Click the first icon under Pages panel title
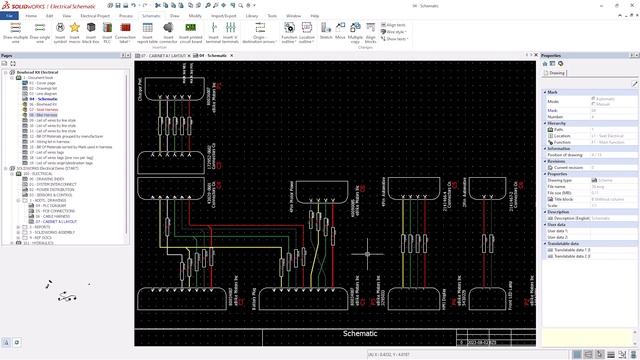Image resolution: width=640 pixels, height=360 pixels. (x=4, y=64)
